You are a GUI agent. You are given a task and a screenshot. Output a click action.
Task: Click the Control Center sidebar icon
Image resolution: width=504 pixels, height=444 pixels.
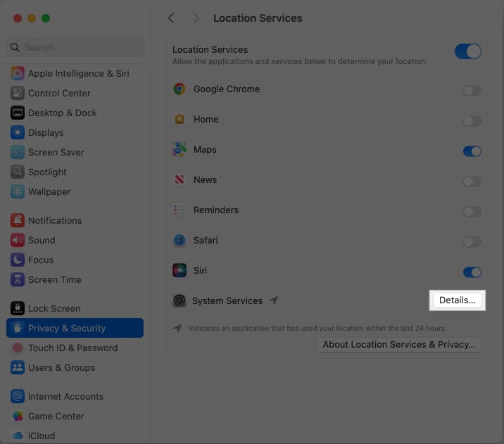[x=18, y=93]
